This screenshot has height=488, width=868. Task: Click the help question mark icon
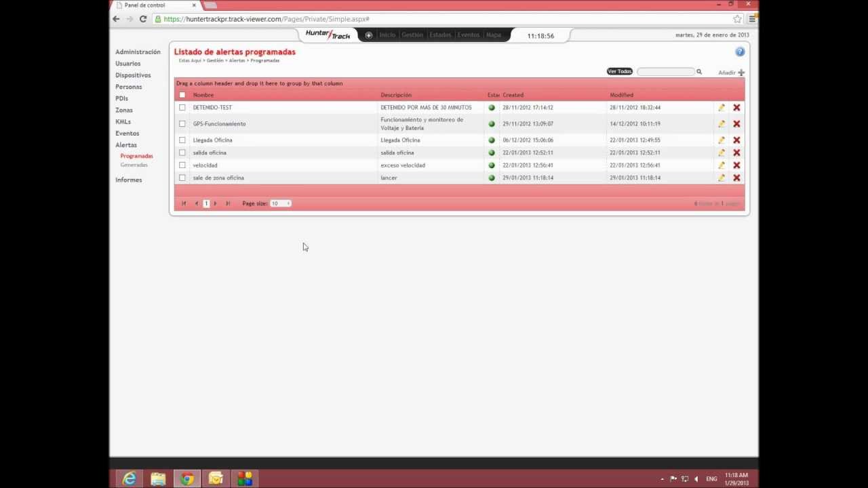(740, 52)
